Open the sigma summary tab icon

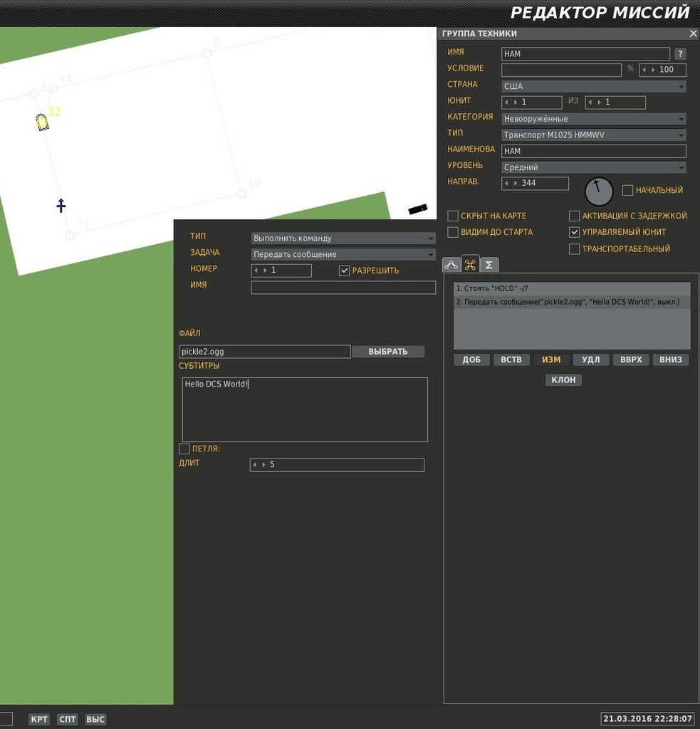[x=489, y=265]
